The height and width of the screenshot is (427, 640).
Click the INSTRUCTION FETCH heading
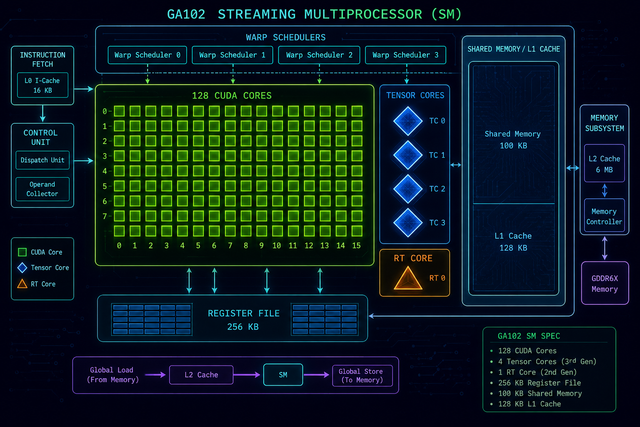pyautogui.click(x=42, y=60)
